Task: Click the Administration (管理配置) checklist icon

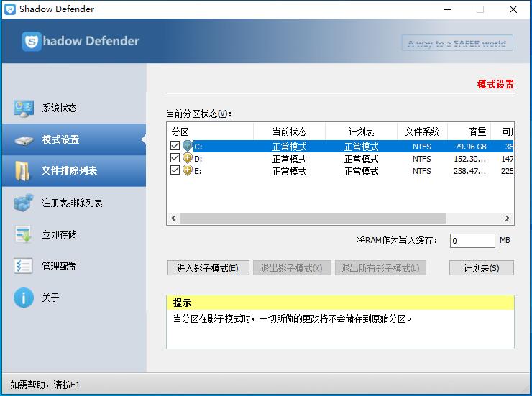Action: 24,266
